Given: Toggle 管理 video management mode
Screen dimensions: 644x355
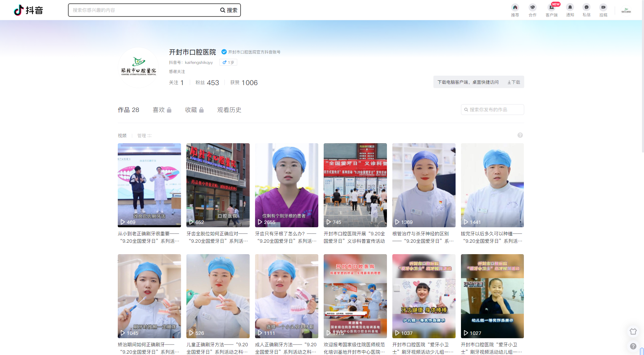Looking at the screenshot, I should (144, 136).
